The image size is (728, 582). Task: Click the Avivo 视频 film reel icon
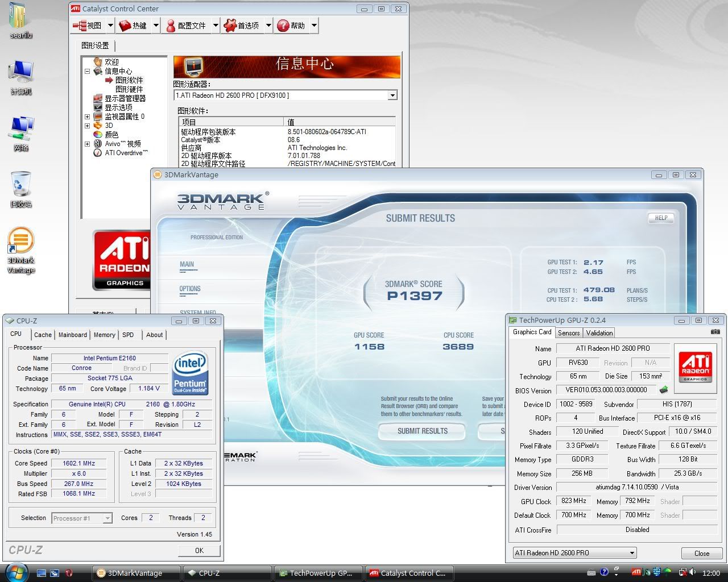pyautogui.click(x=98, y=144)
